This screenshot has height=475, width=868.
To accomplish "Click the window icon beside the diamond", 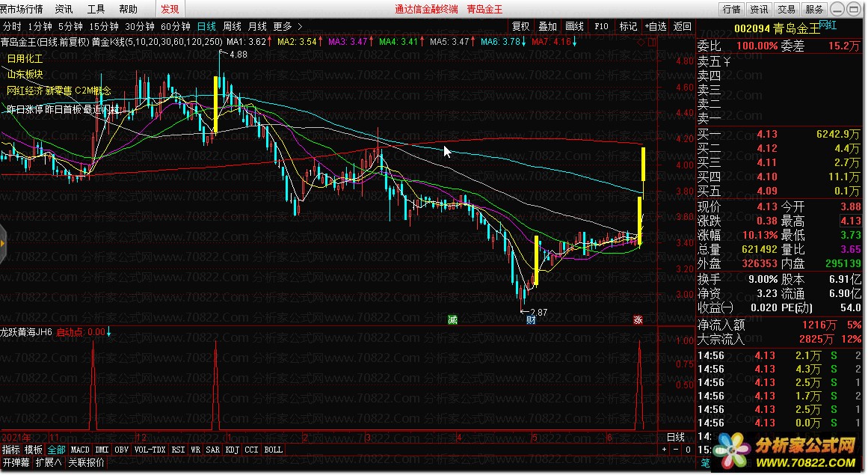I will (x=651, y=42).
